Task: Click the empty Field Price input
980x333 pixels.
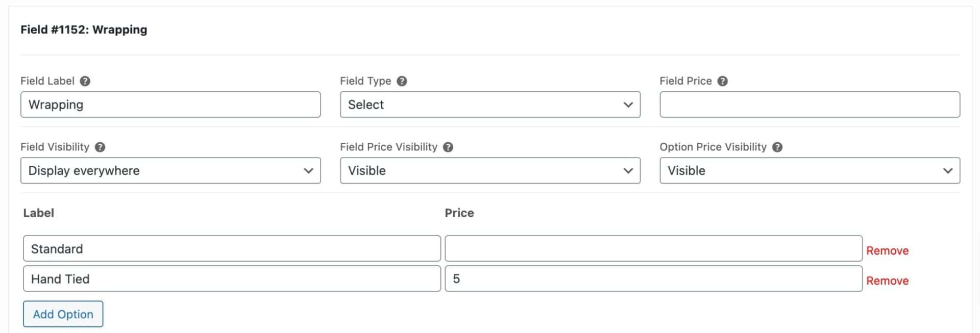Action: (x=810, y=105)
